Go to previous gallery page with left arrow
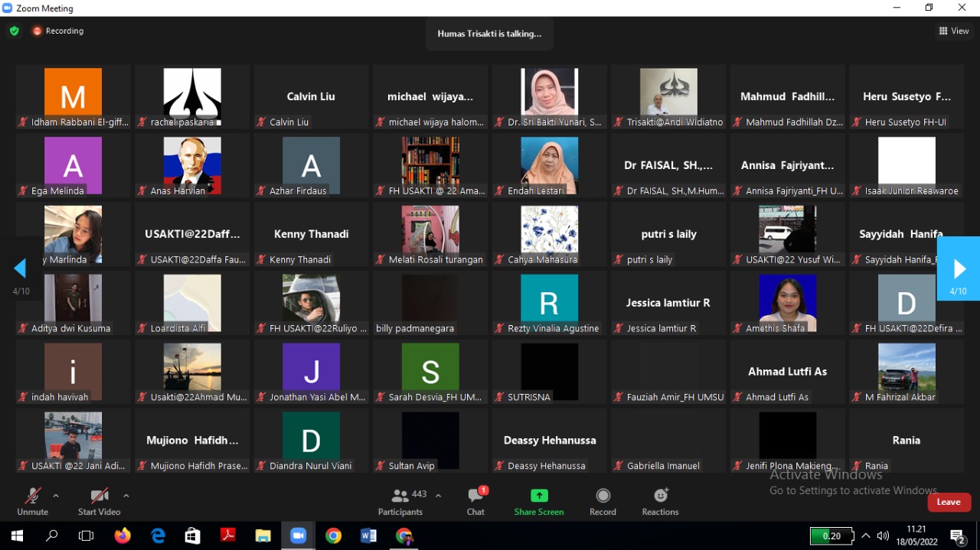 21,268
